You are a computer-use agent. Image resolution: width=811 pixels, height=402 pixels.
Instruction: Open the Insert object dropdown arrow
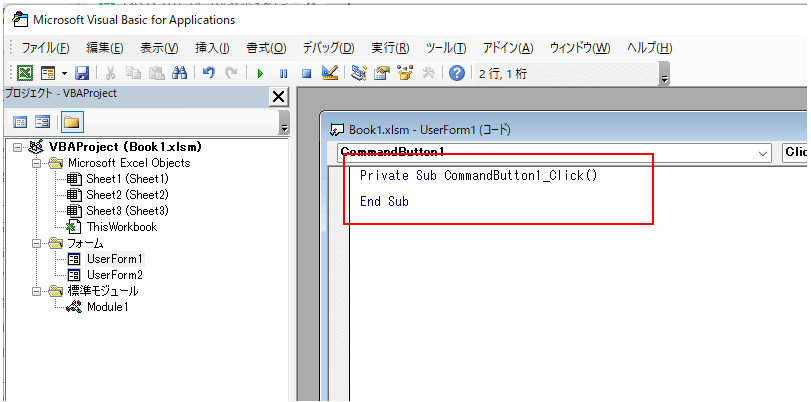point(65,74)
